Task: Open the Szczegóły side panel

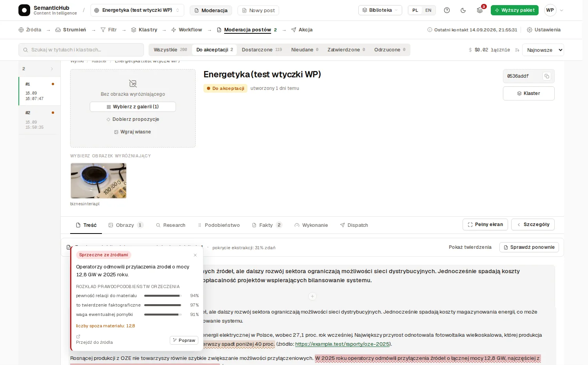Action: (x=533, y=224)
